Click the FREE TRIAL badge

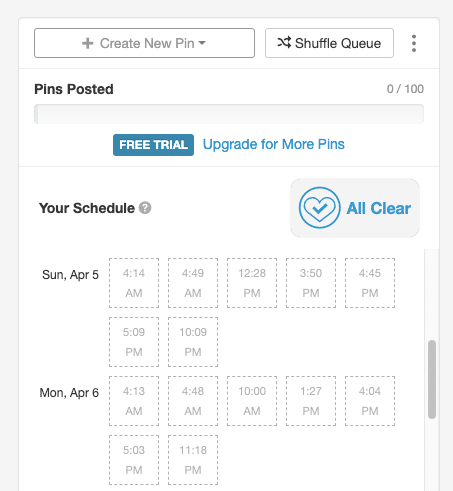click(153, 145)
